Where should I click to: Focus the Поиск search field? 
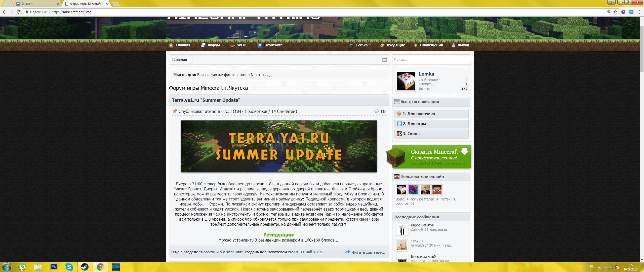(431, 60)
